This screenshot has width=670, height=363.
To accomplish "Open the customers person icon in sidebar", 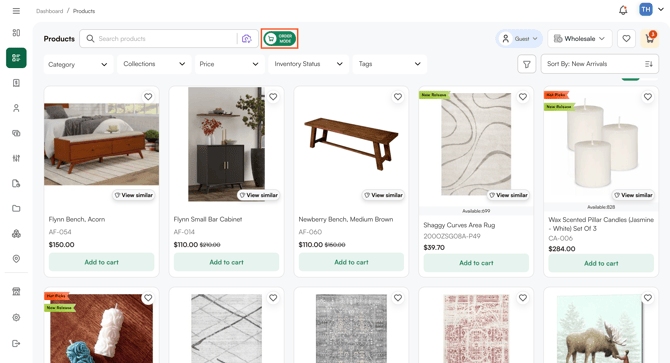I will click(16, 108).
